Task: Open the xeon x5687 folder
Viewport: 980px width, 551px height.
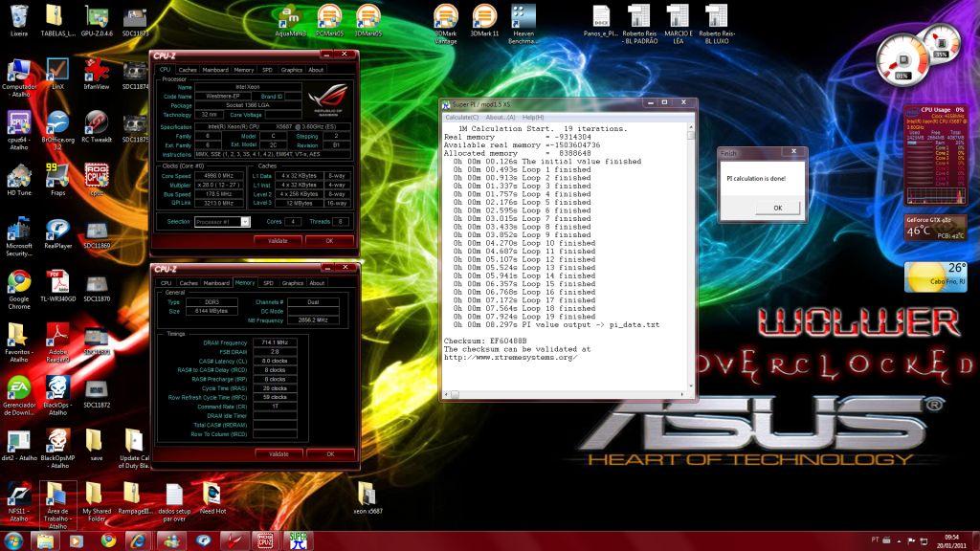Action: 367,497
